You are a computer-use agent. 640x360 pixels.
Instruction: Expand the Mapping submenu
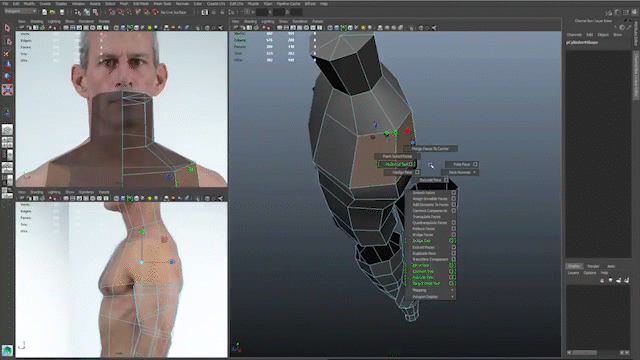[432, 290]
